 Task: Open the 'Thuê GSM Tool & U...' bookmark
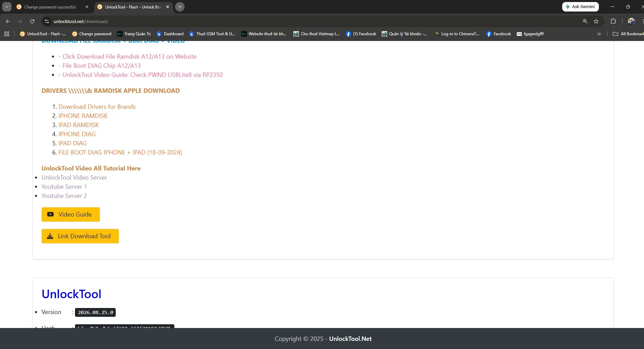pos(212,34)
